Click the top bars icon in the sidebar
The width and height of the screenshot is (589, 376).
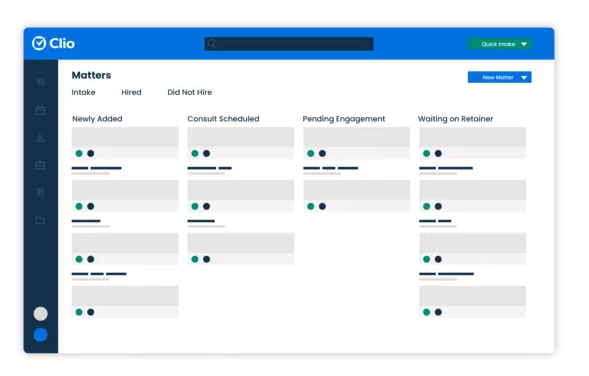(40, 82)
